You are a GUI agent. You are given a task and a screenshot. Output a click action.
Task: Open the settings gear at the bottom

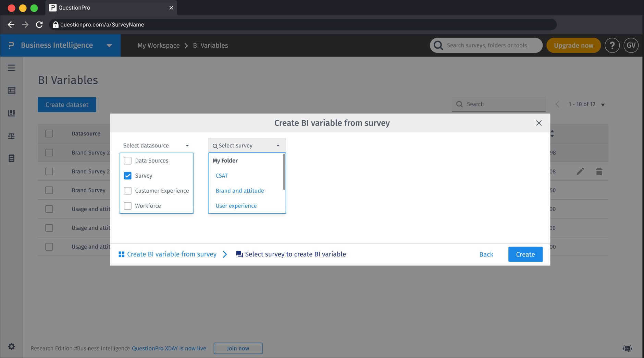[x=12, y=346]
